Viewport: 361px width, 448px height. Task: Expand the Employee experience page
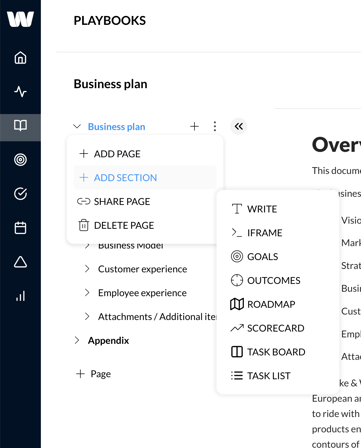click(87, 292)
